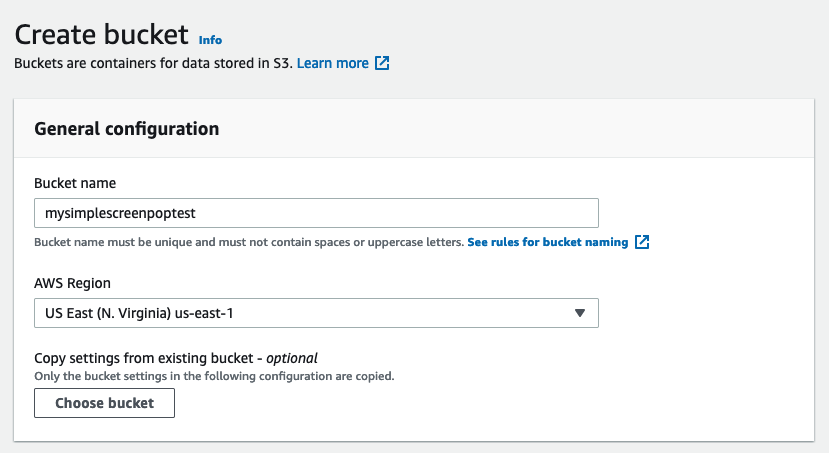829x453 pixels.
Task: Click the 'Buckets are containers' description text
Action: (152, 63)
